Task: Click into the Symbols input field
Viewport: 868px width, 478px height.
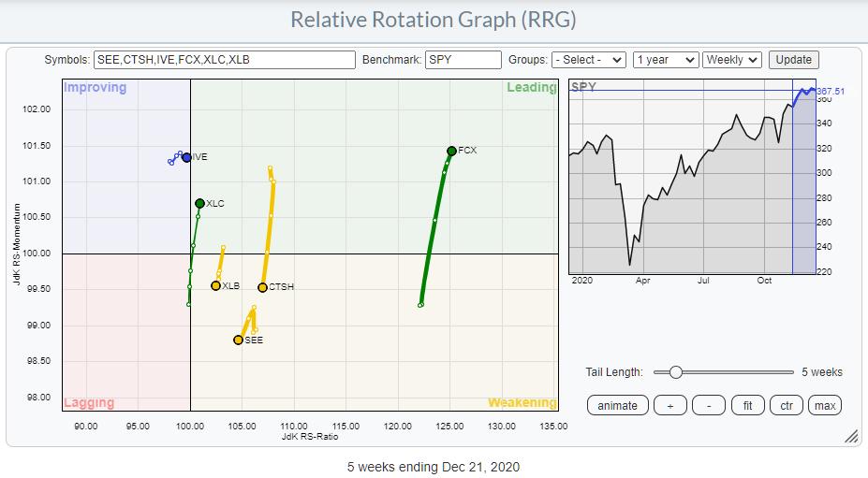Action: click(x=224, y=59)
